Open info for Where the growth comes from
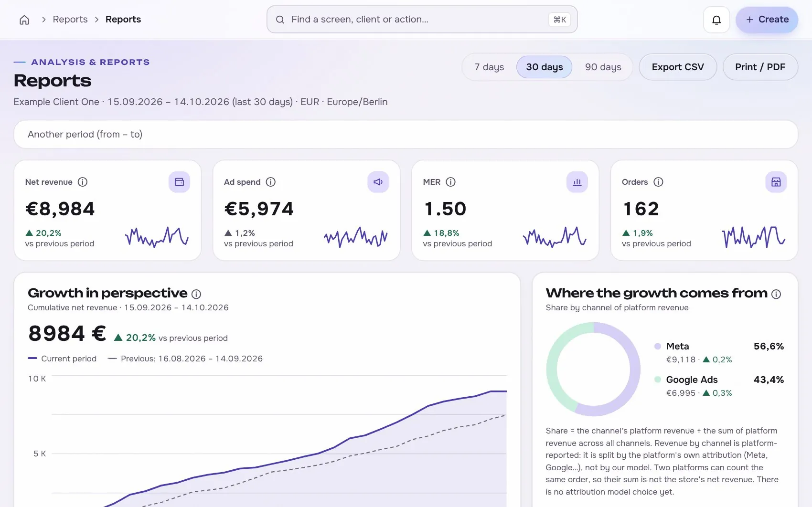The width and height of the screenshot is (812, 507). (x=776, y=294)
